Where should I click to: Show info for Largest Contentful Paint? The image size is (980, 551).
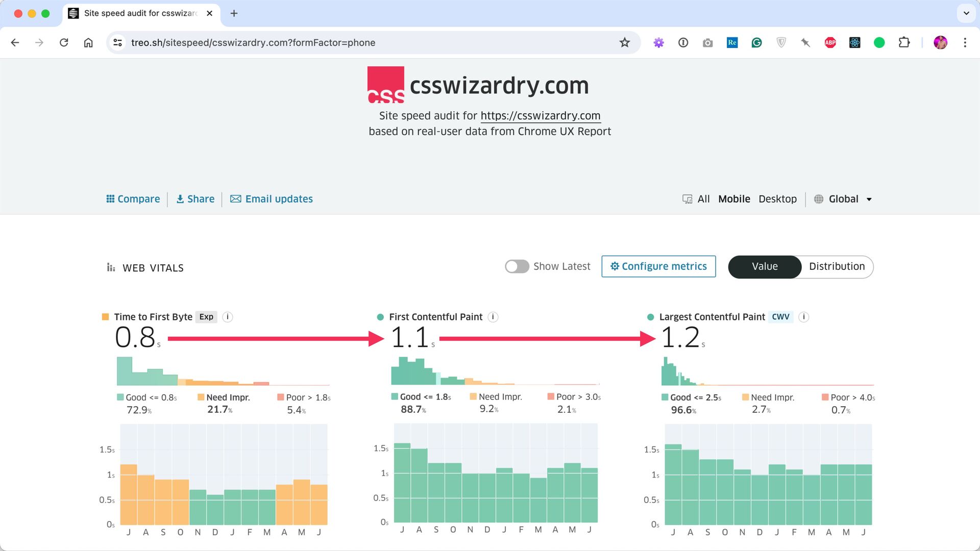(x=804, y=317)
